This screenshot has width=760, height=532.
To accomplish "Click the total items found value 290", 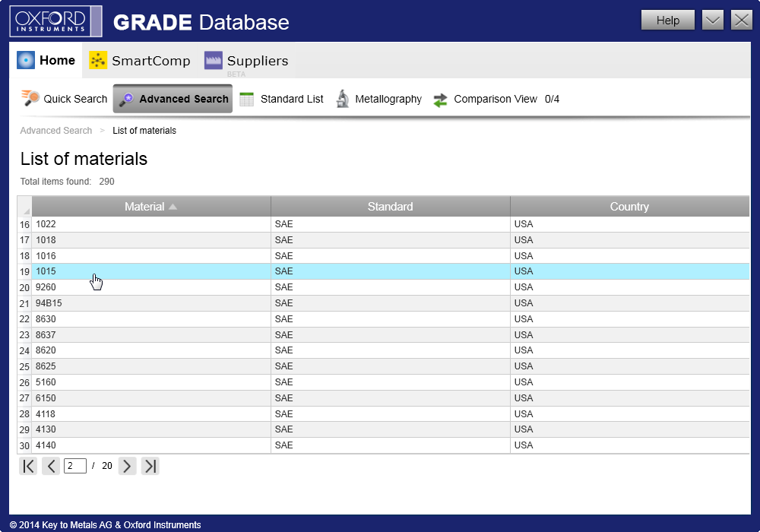I will click(106, 181).
